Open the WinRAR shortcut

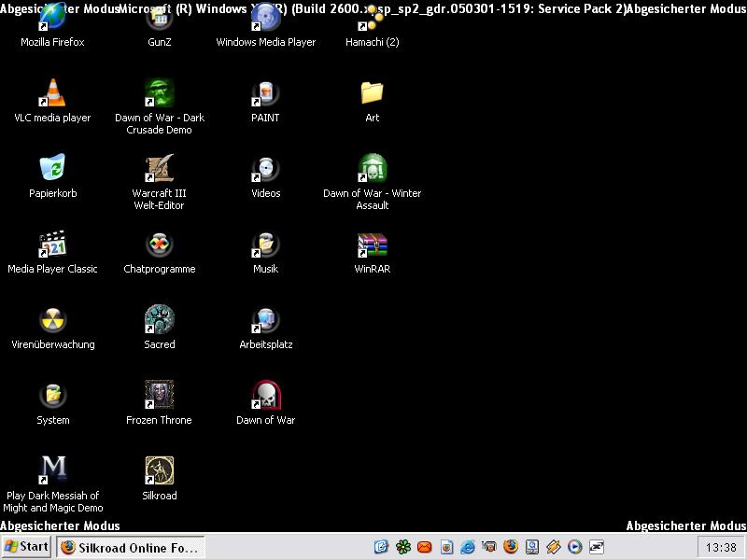point(372,245)
